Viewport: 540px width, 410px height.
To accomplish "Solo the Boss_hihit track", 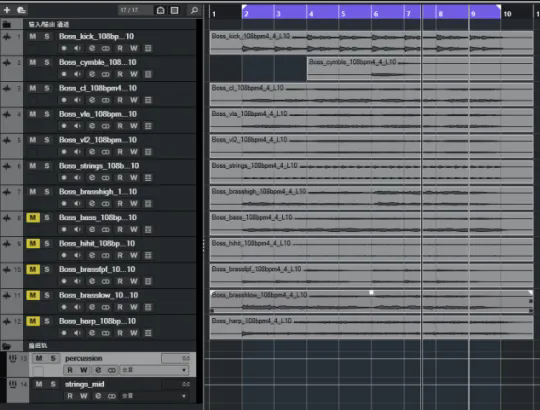I will click(x=47, y=243).
